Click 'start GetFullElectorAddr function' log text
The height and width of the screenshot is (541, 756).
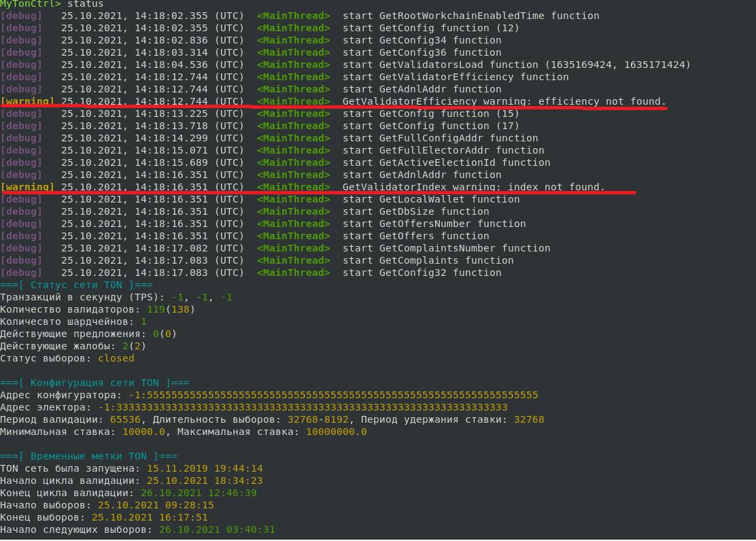(443, 150)
